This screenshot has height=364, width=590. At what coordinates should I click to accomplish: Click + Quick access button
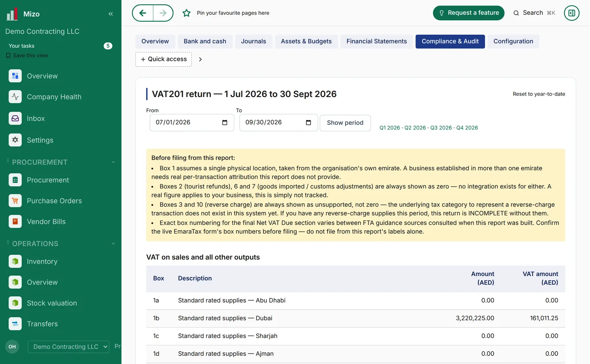point(164,59)
